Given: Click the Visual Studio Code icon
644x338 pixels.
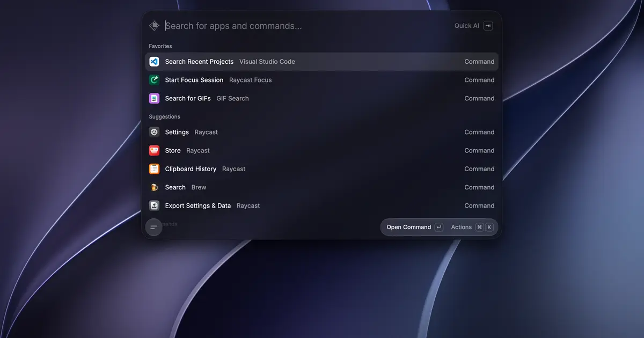Looking at the screenshot, I should [154, 62].
